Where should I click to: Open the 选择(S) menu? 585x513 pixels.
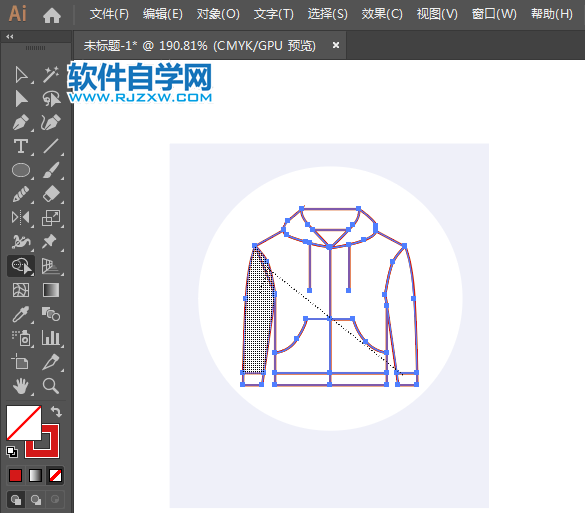[328, 14]
